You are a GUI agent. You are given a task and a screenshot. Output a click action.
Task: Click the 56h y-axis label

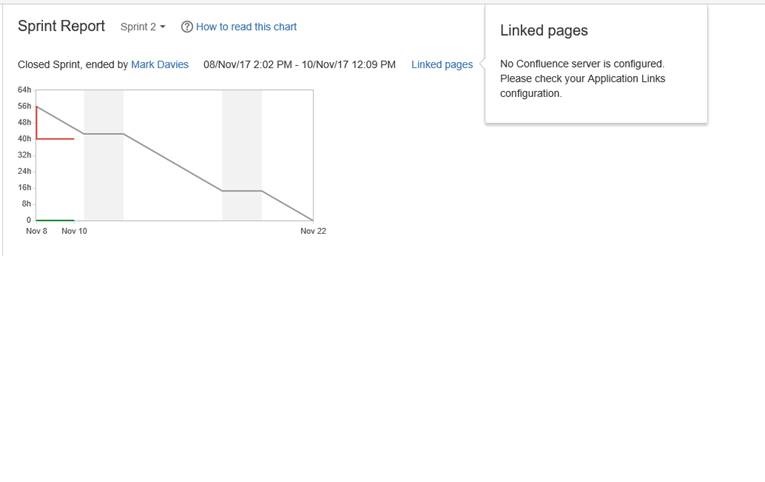(x=24, y=106)
